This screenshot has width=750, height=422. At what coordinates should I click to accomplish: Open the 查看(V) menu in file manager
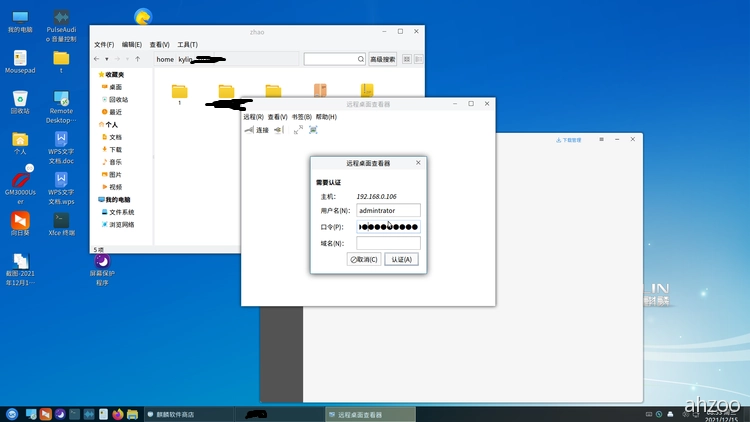(159, 44)
